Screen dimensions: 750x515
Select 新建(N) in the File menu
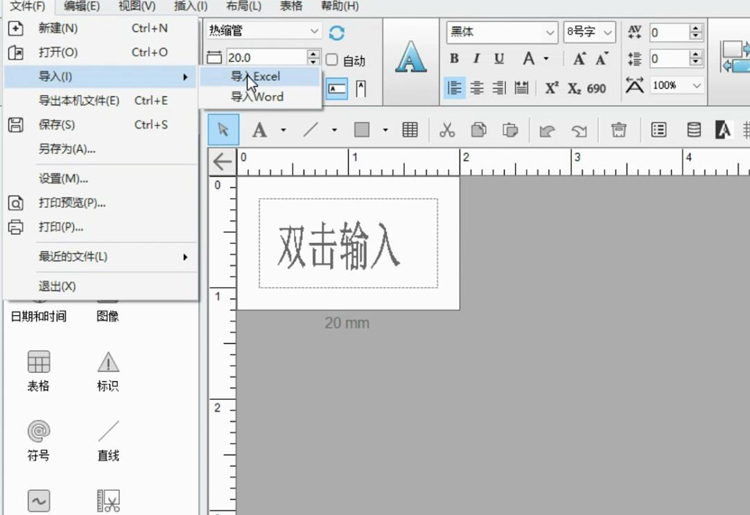click(100, 28)
